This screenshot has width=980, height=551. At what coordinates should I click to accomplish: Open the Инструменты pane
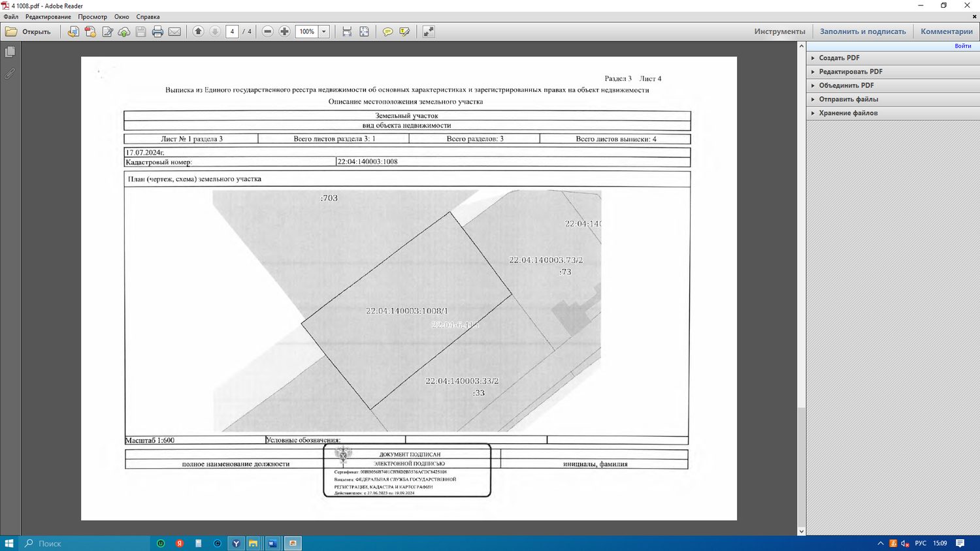point(780,31)
